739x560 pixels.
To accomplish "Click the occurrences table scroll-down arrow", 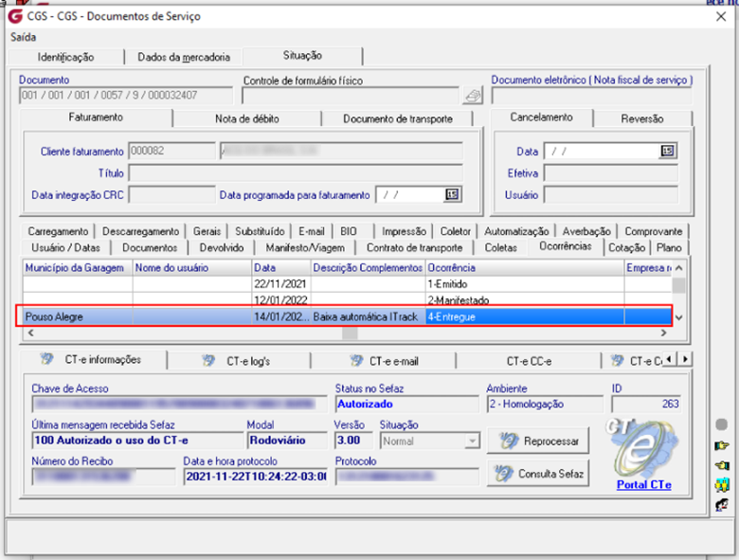I will coord(678,317).
